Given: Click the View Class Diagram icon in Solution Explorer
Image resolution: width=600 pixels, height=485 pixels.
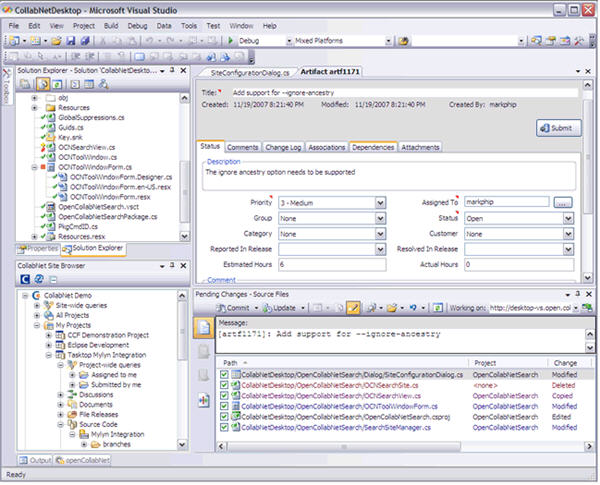Looking at the screenshot, I should point(103,84).
